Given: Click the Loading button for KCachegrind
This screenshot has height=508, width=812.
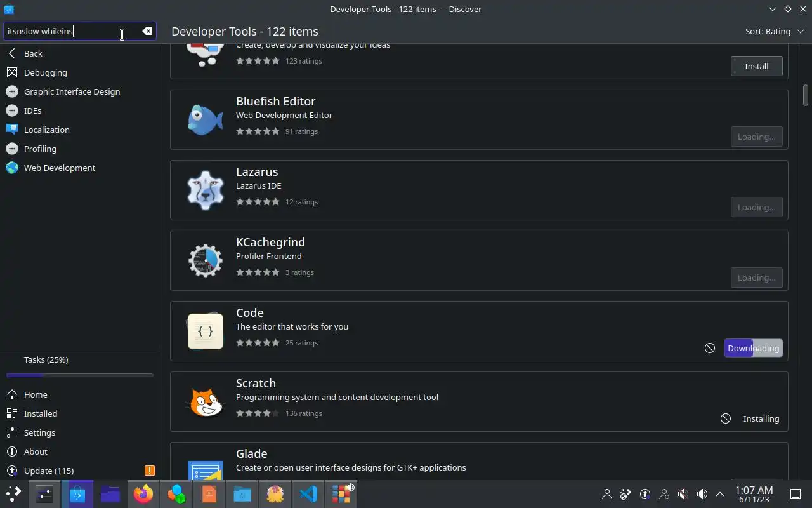Looking at the screenshot, I should (756, 277).
